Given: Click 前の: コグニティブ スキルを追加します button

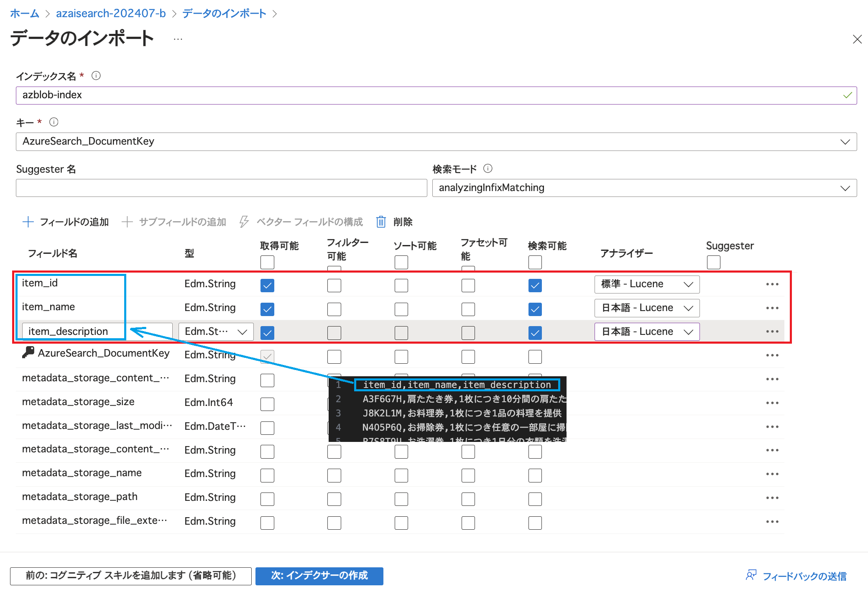Looking at the screenshot, I should (130, 576).
